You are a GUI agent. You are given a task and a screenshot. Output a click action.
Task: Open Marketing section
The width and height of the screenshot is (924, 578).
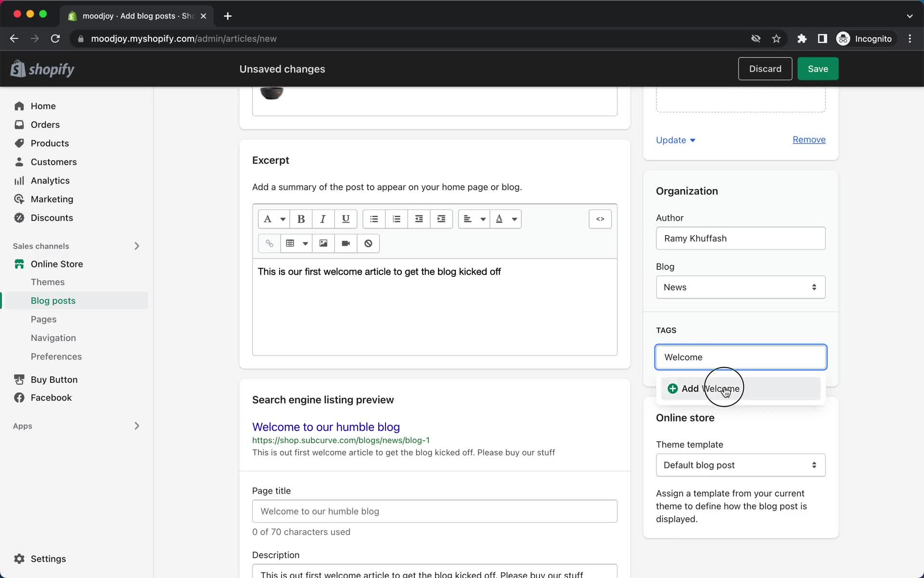point(52,199)
